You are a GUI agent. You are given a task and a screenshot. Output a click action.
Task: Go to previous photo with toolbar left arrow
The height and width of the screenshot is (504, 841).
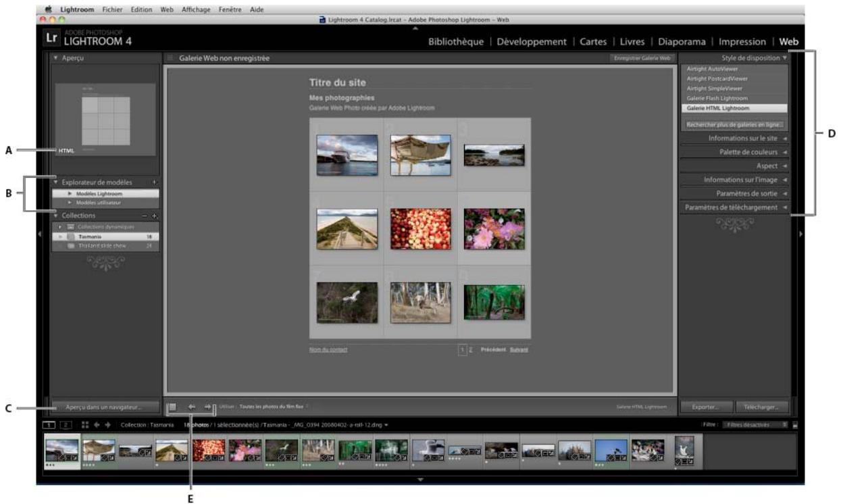click(192, 407)
